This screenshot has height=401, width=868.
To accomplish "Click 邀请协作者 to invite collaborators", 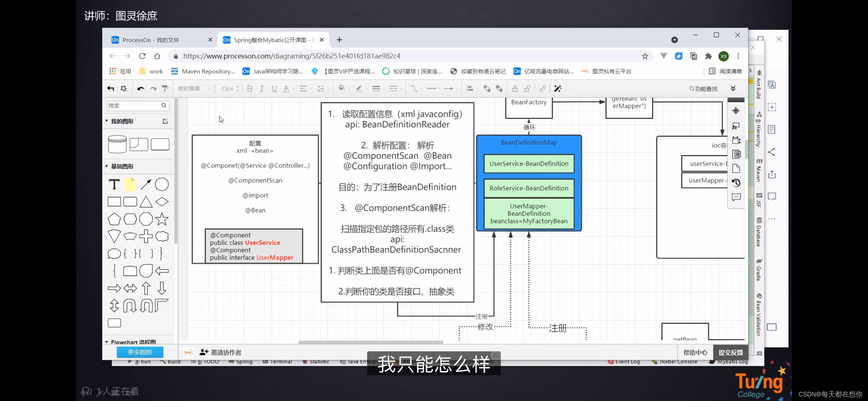I will tap(220, 352).
